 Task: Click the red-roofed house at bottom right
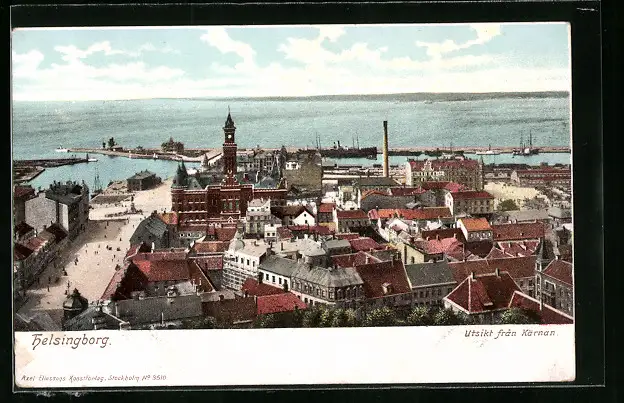coord(480,294)
